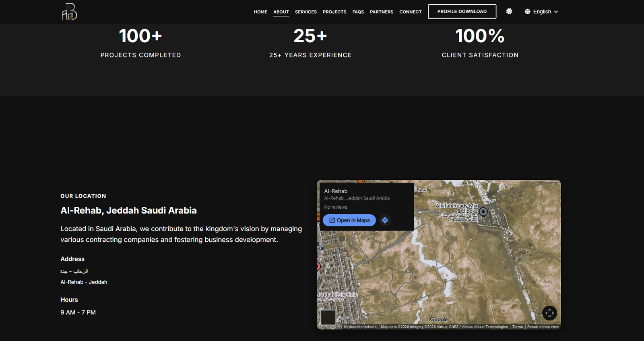Toggle the dark/light theme sun icon
644x341 pixels.
(509, 11)
